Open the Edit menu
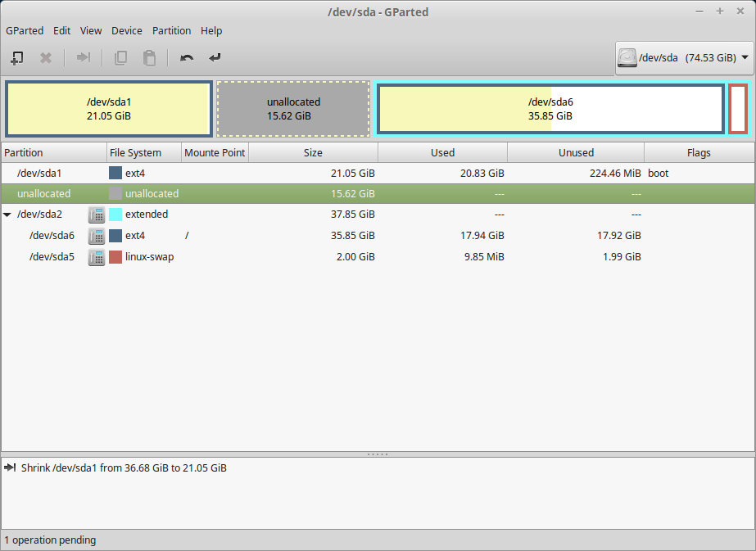The height and width of the screenshot is (551, 756). 61,31
